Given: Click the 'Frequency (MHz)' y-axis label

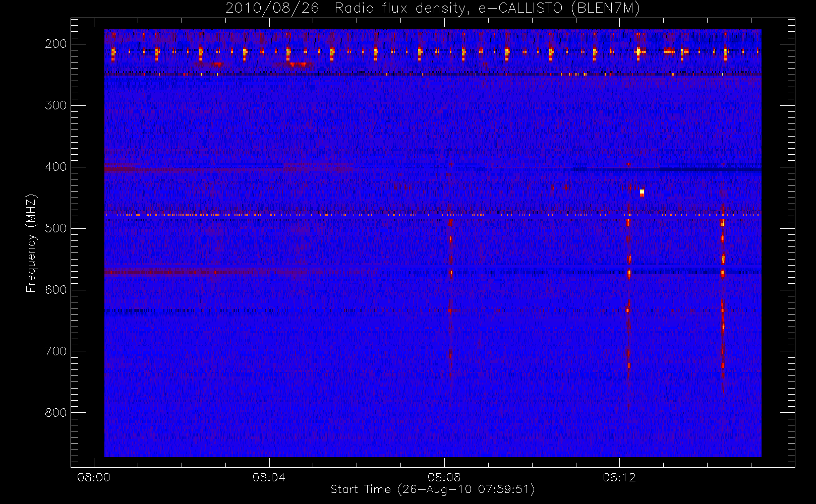Looking at the screenshot, I should (31, 243).
